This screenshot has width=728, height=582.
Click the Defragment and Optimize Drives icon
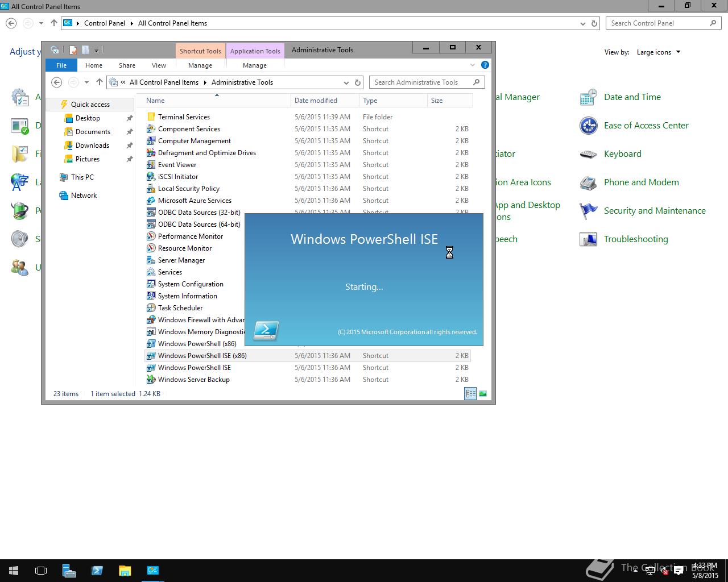click(151, 153)
